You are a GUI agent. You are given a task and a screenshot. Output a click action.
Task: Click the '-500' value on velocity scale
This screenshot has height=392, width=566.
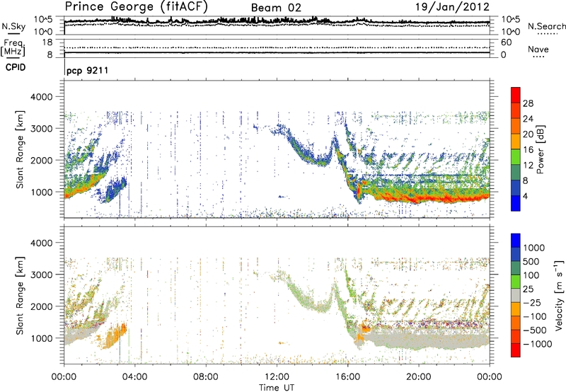(535, 330)
